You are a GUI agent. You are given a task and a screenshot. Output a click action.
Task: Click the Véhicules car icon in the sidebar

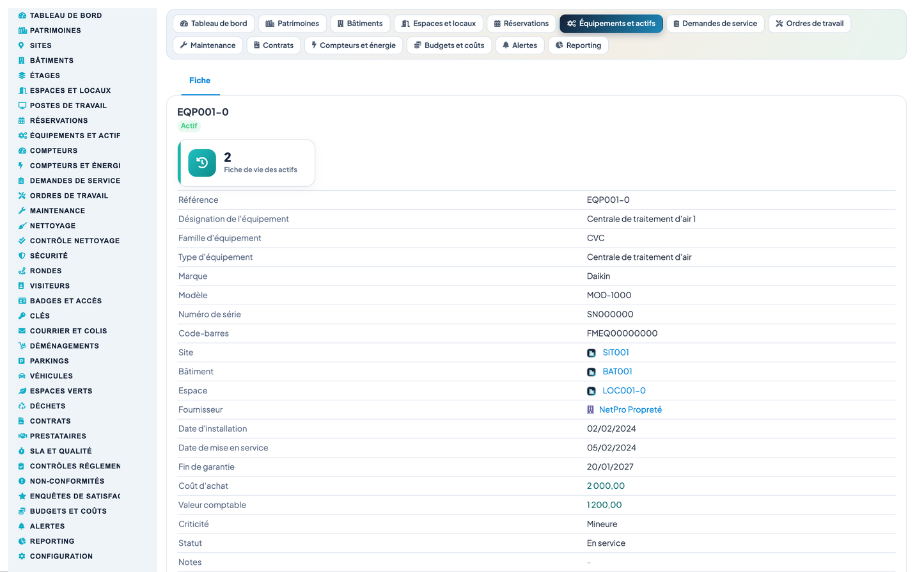click(x=22, y=376)
